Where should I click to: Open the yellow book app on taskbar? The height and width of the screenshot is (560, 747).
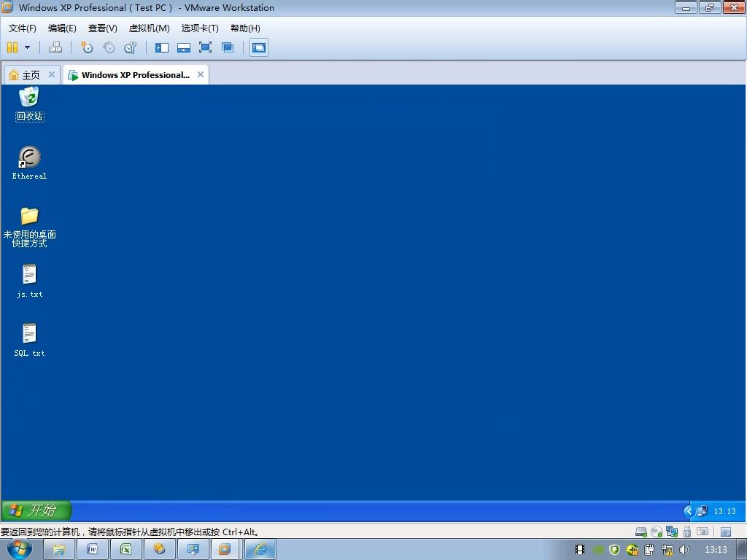(159, 550)
